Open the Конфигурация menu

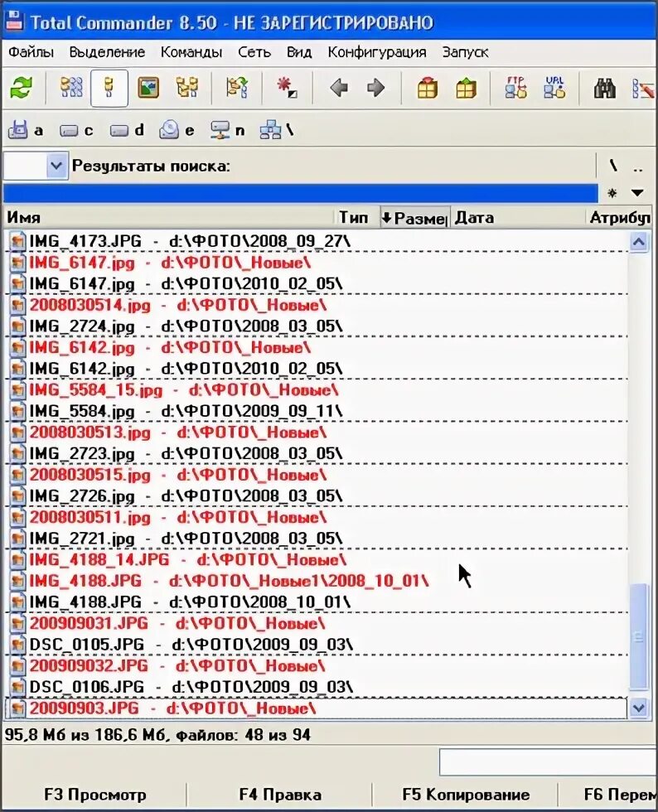pos(377,52)
